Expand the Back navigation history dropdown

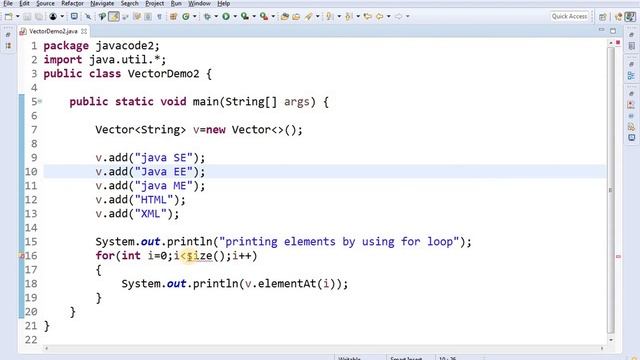tap(389, 16)
